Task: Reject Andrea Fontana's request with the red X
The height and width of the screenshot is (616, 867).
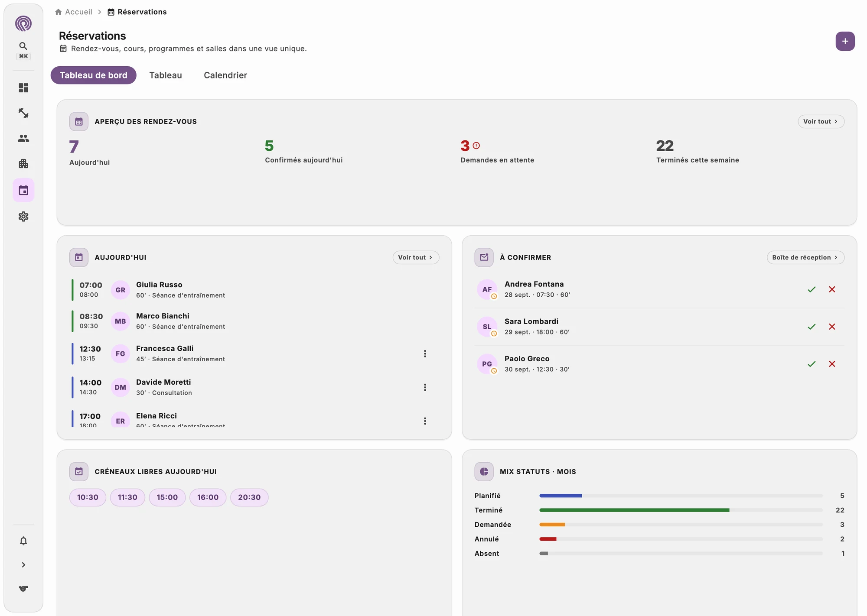Action: [832, 289]
